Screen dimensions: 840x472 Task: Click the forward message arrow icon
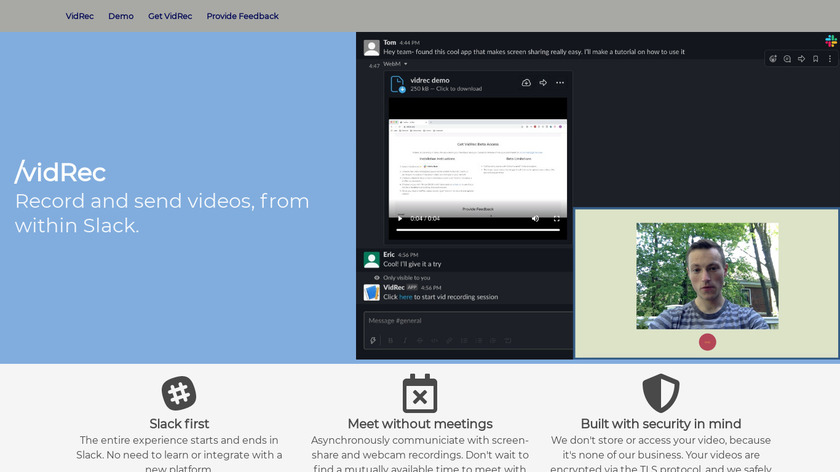click(801, 59)
